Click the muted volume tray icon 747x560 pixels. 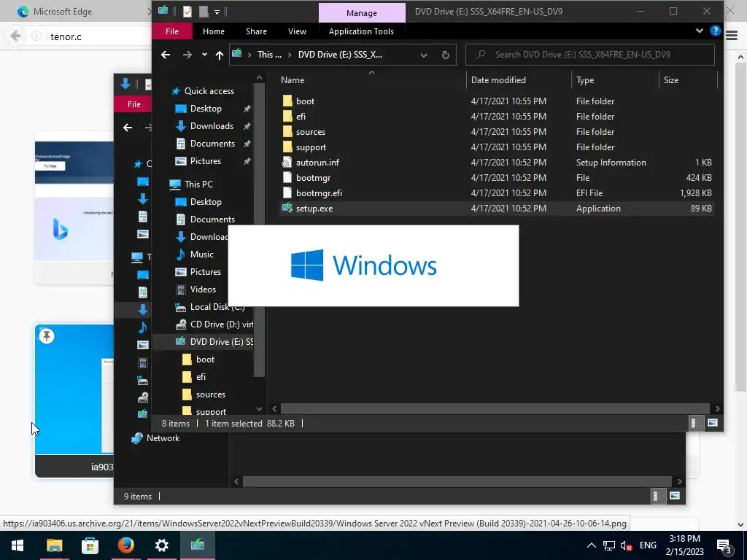(x=627, y=545)
